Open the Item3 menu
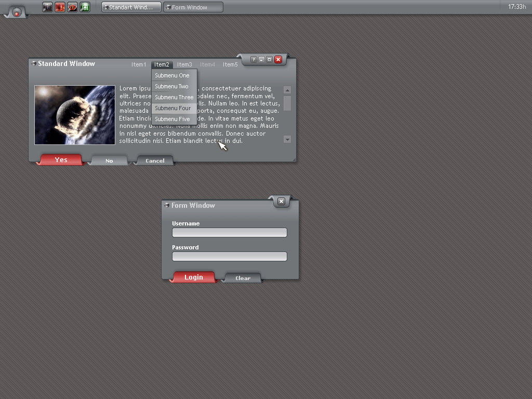Image resolution: width=532 pixels, height=399 pixels. point(184,65)
